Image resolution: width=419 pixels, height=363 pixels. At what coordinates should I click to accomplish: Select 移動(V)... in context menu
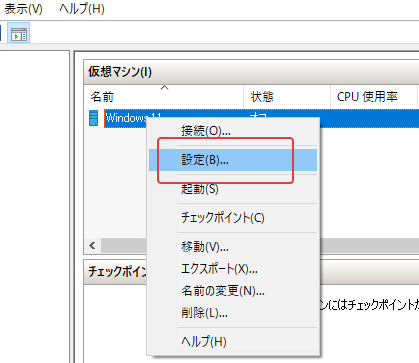[x=233, y=247]
